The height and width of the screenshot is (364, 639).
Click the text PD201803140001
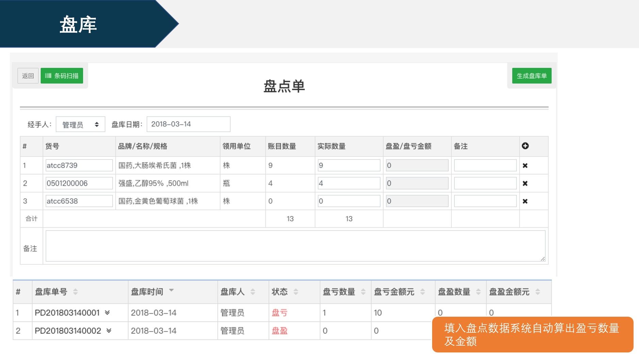[x=67, y=312]
